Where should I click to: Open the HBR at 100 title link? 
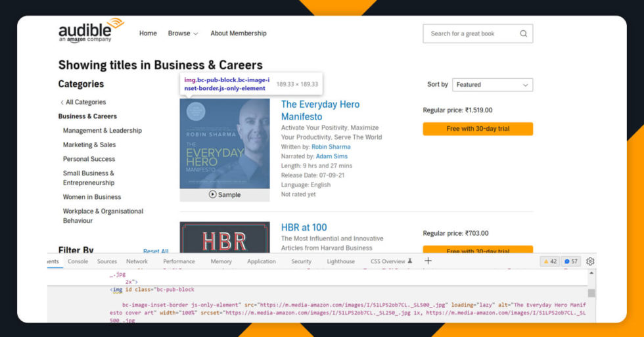point(304,227)
